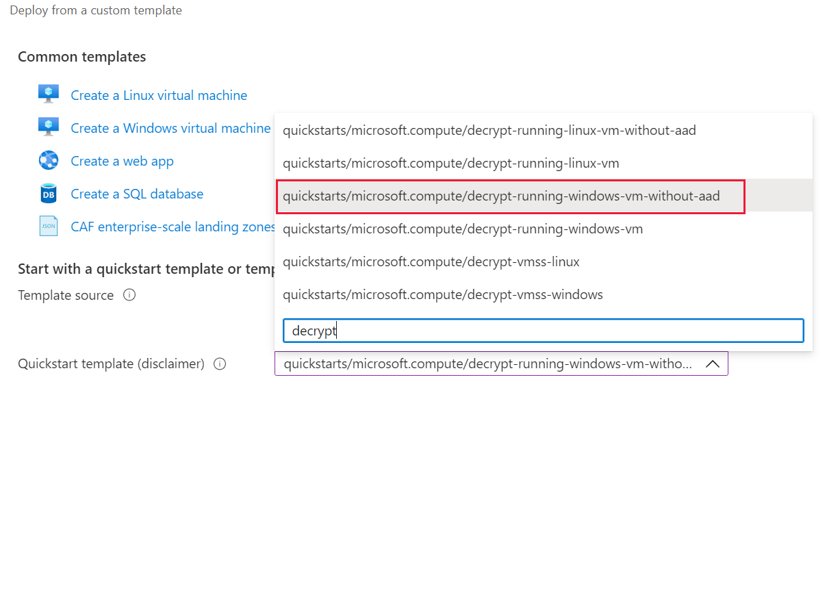Viewport: 840px width, 616px height.
Task: Open Create a Windows virtual machine link
Action: click(x=170, y=128)
